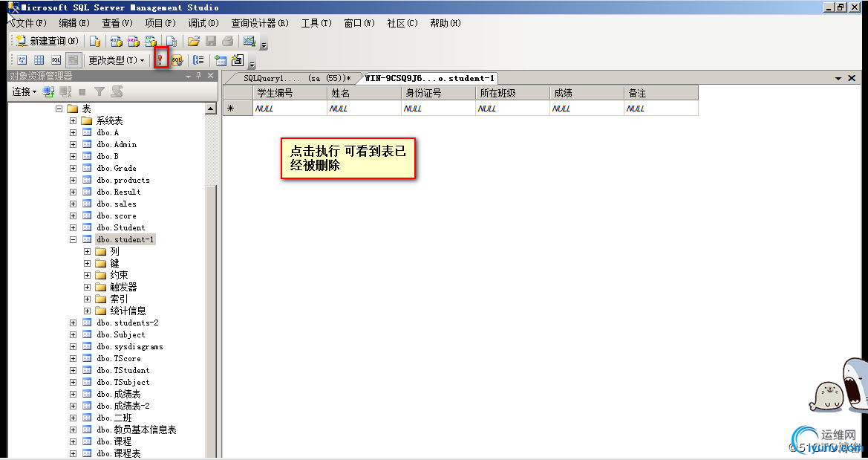Screen dimensions: 868x460
Task: Open an Analysis Services DMX Query
Action: (134, 42)
